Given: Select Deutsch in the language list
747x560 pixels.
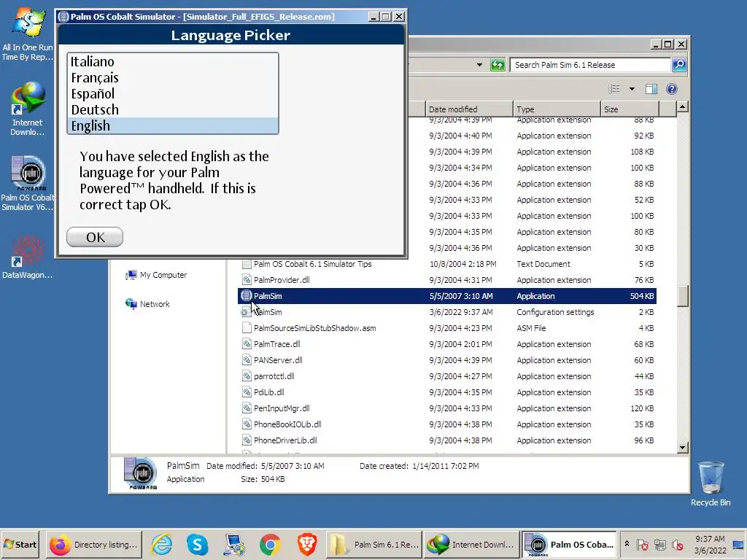Looking at the screenshot, I should pyautogui.click(x=172, y=109).
